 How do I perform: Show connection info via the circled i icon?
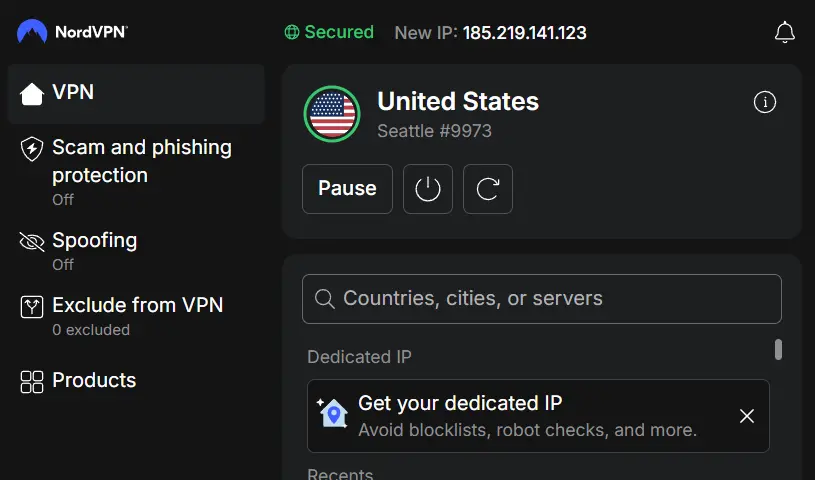tap(765, 102)
